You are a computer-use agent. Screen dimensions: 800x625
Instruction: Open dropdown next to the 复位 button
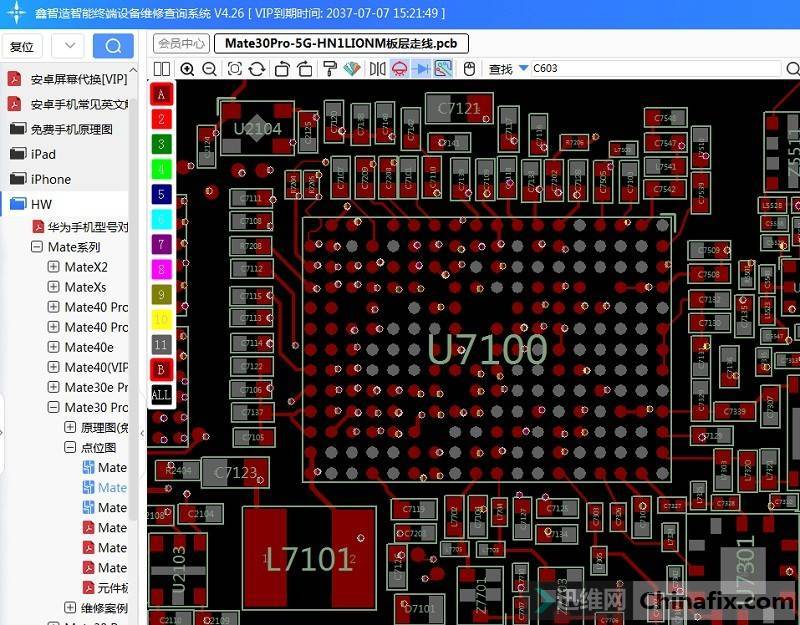(68, 46)
